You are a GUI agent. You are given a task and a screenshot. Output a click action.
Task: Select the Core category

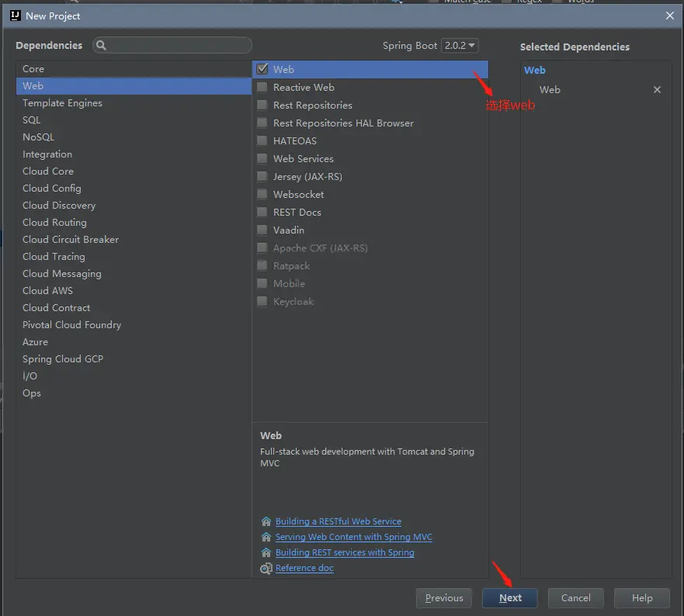click(x=134, y=69)
